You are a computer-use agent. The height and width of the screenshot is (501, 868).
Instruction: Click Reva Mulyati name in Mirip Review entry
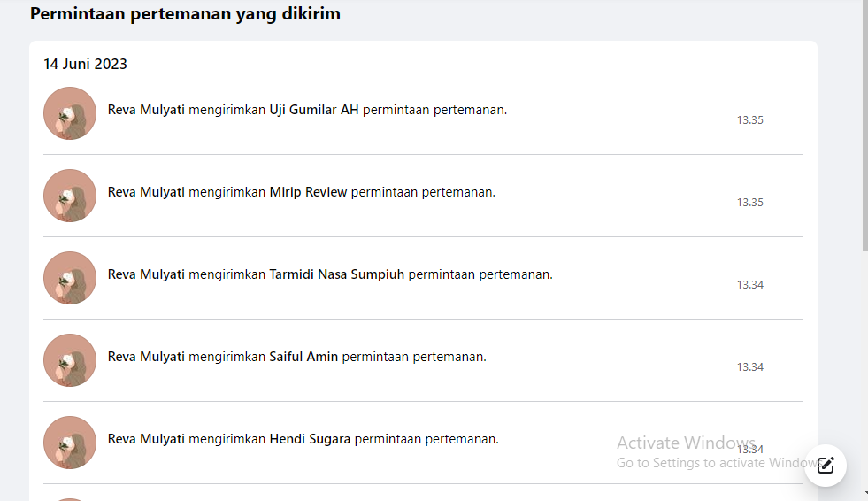point(146,192)
